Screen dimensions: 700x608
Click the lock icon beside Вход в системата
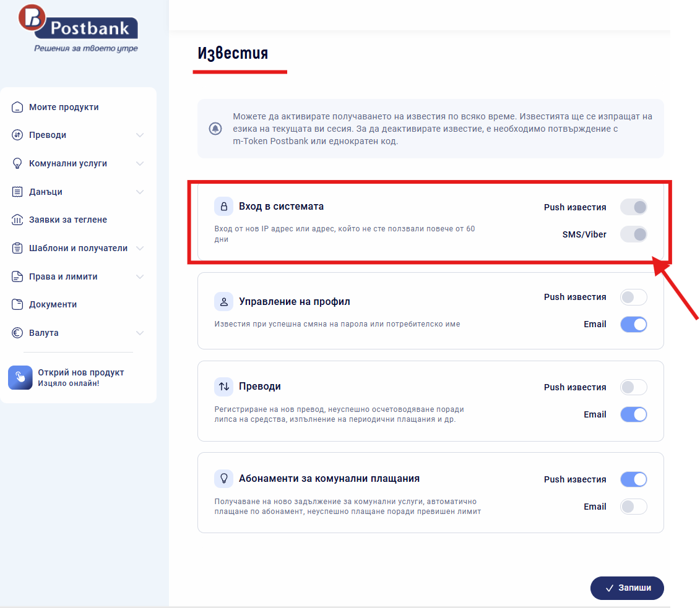point(223,206)
